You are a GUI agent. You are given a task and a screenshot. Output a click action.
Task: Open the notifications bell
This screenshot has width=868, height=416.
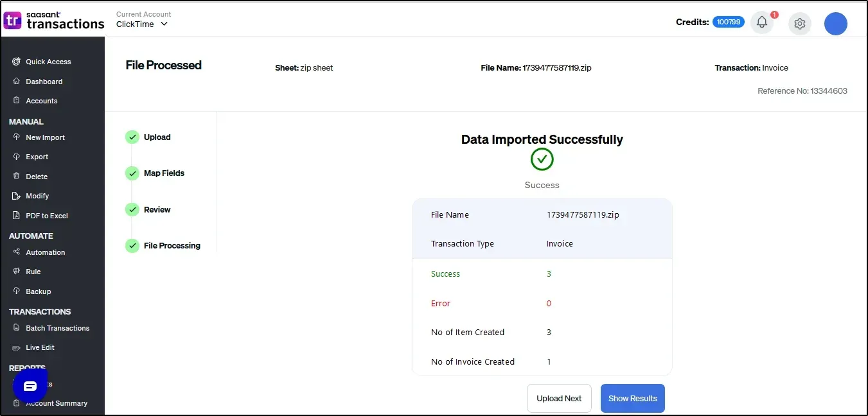[x=762, y=22]
